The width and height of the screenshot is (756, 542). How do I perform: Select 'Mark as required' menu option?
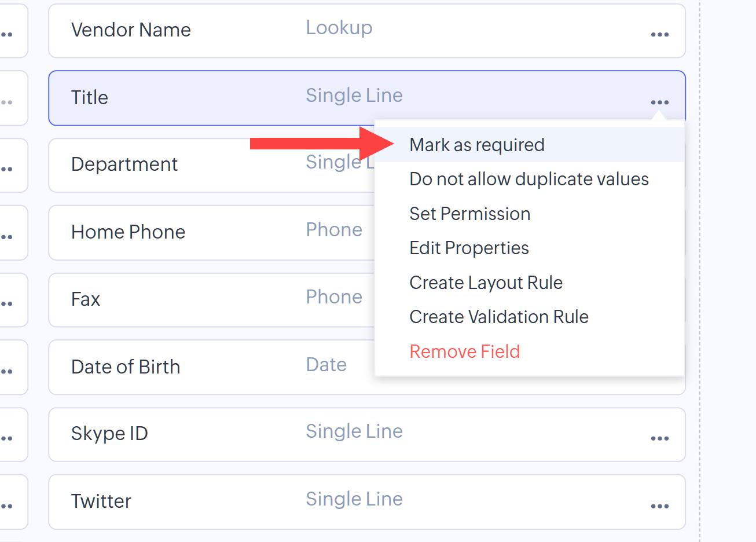coord(476,145)
